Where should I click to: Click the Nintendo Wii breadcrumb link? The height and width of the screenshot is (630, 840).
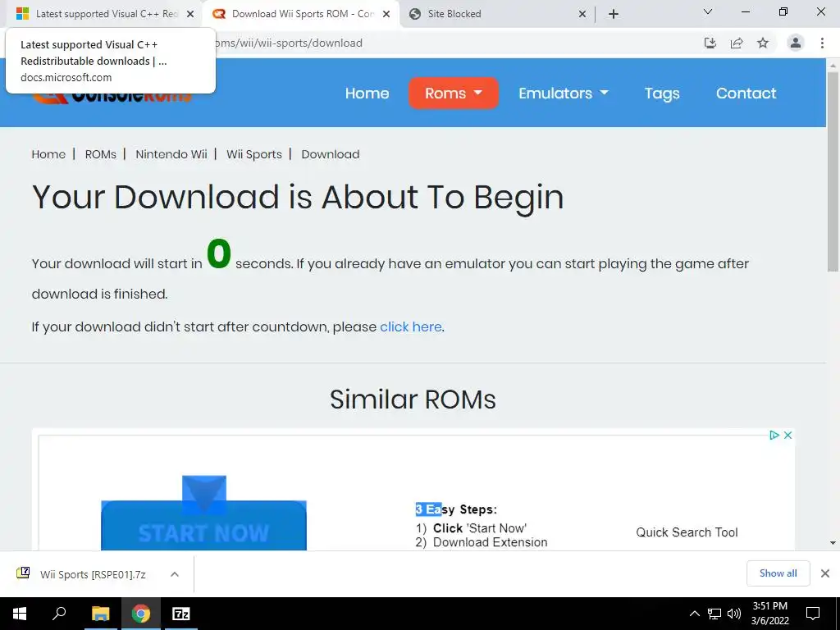(171, 154)
